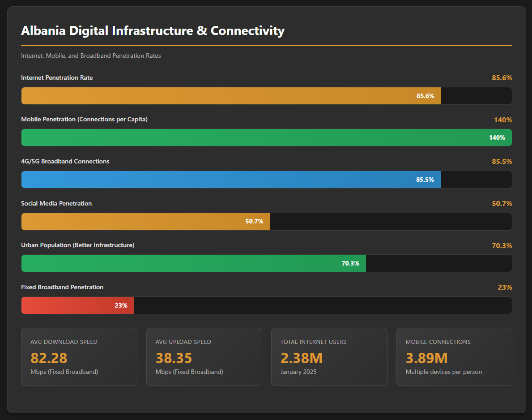
Task: Click the Social Media Penetration label
Action: point(56,203)
